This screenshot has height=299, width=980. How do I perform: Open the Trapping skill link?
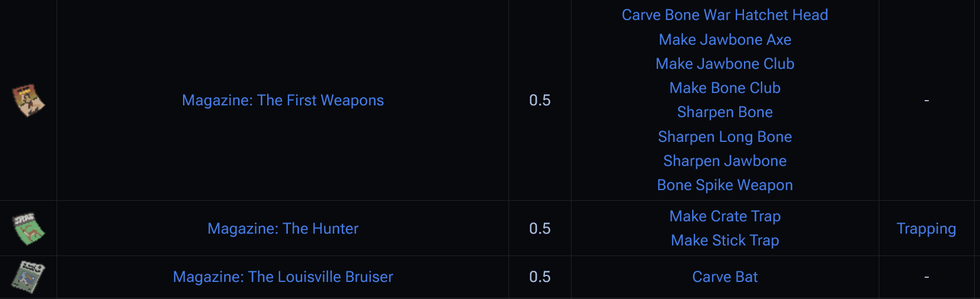tap(926, 228)
